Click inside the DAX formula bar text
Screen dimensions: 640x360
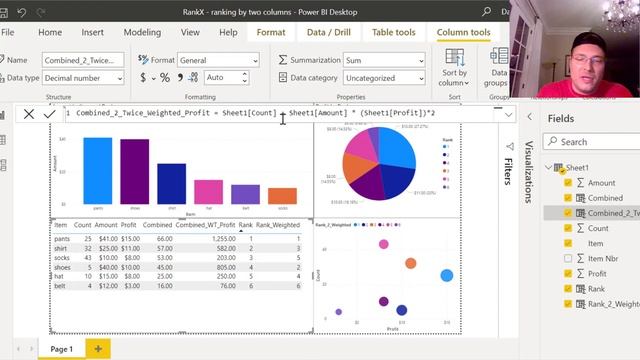[x=255, y=113]
